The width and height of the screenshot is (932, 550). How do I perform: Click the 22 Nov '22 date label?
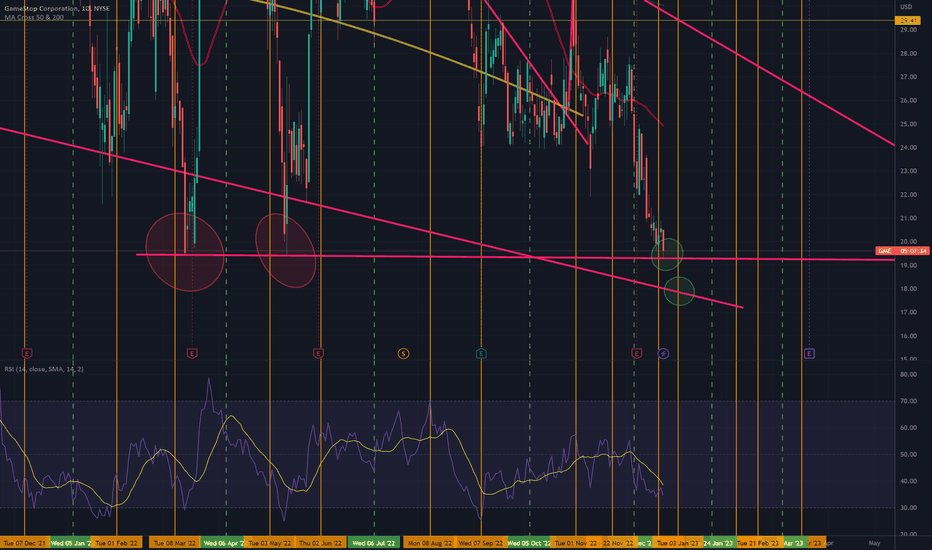(618, 543)
